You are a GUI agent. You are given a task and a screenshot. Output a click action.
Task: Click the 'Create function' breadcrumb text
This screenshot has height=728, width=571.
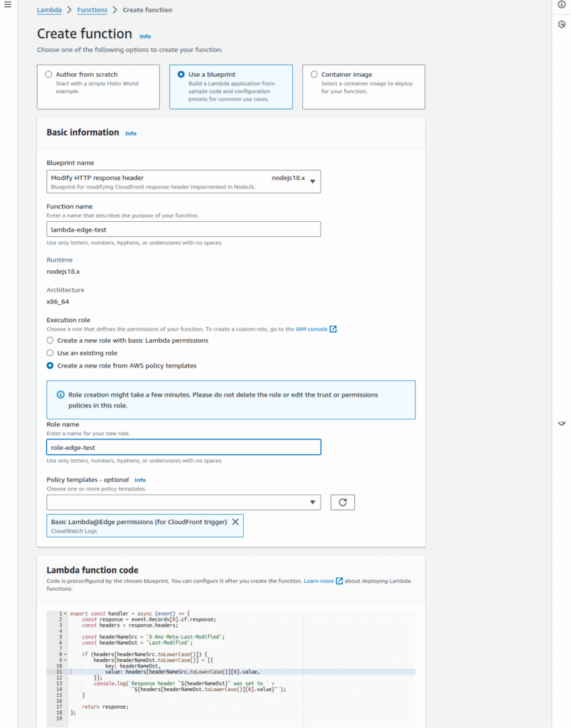point(147,10)
